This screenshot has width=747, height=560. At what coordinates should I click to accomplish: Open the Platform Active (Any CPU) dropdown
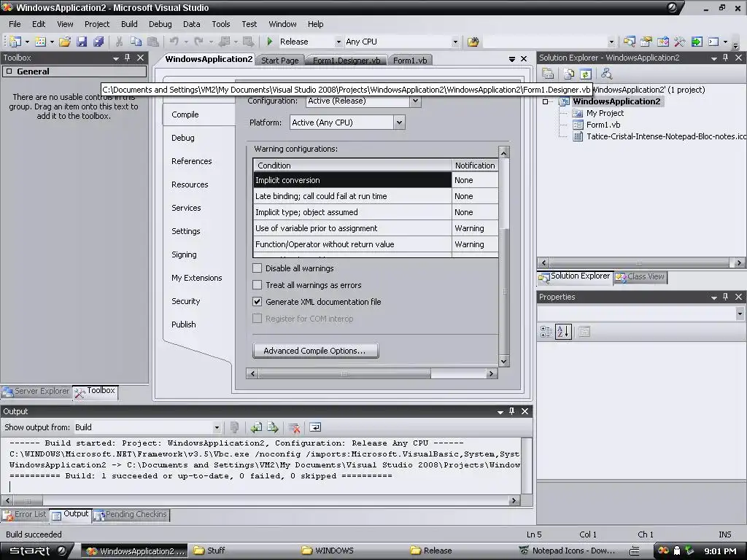pyautogui.click(x=399, y=122)
